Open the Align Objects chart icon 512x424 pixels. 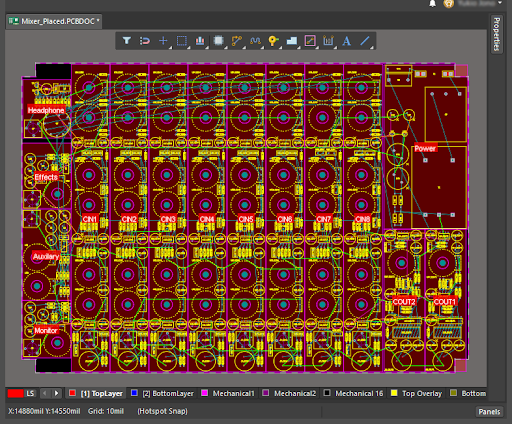coord(200,41)
